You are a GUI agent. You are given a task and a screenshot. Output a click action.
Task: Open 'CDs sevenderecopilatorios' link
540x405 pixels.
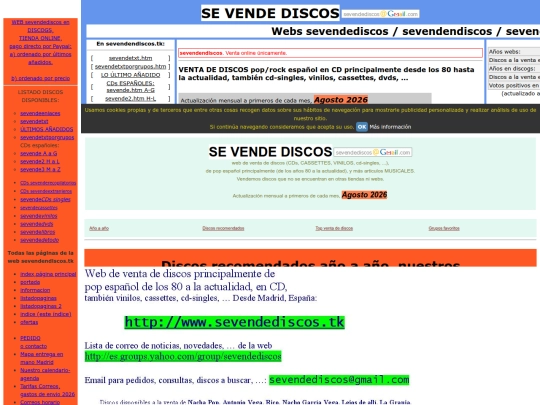48,183
